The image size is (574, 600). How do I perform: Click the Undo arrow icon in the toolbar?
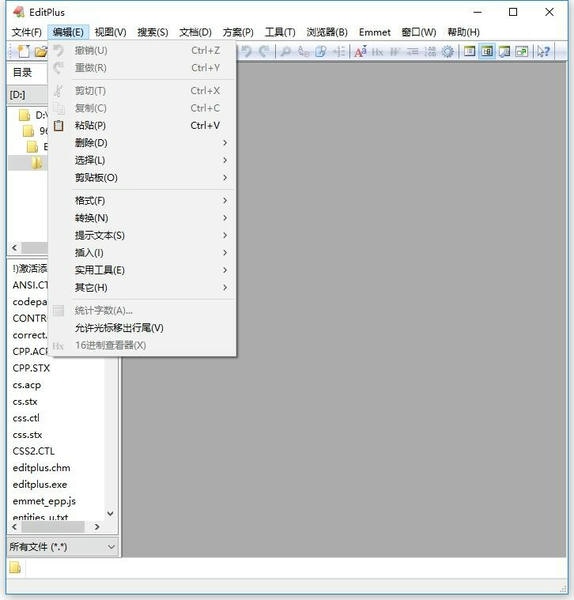tap(246, 51)
